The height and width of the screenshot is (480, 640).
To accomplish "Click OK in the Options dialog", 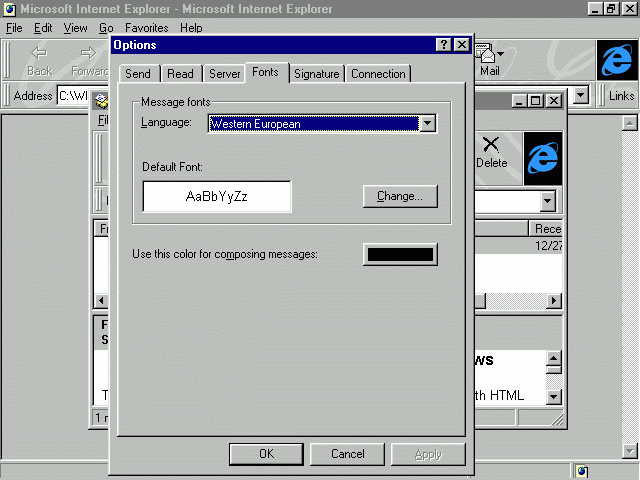I will point(266,454).
